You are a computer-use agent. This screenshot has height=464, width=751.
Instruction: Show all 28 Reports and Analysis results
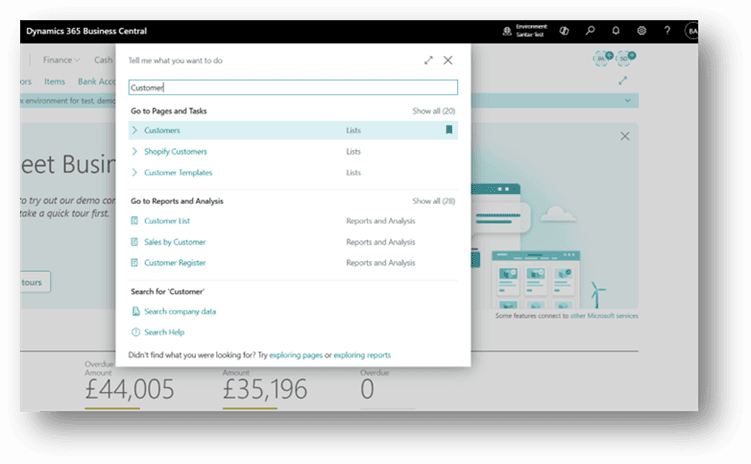click(434, 201)
